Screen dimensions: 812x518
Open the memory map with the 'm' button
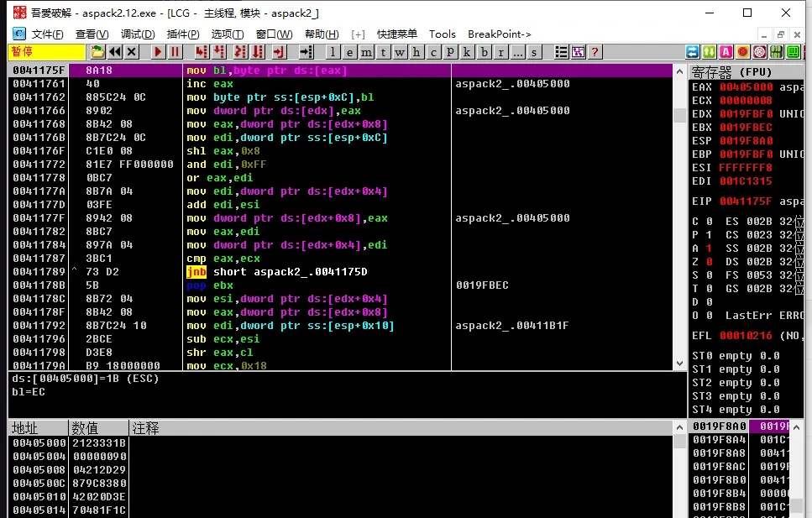[366, 52]
